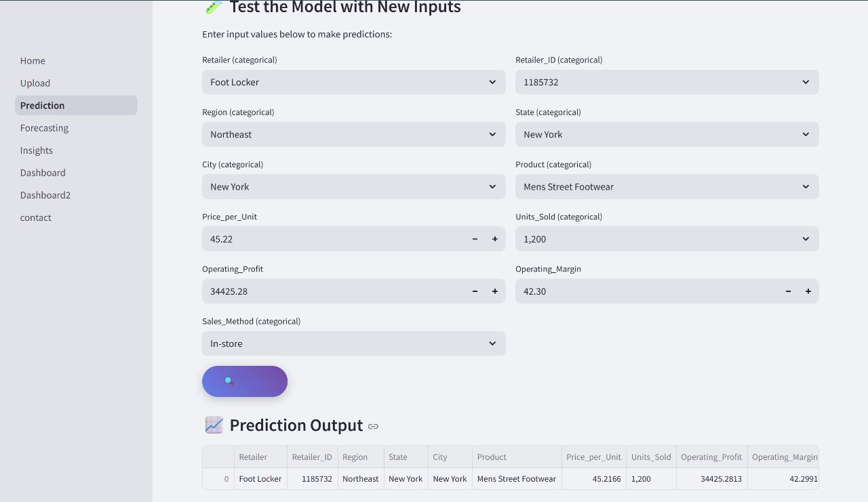Go to the Forecasting page
The height and width of the screenshot is (502, 868).
(x=44, y=128)
